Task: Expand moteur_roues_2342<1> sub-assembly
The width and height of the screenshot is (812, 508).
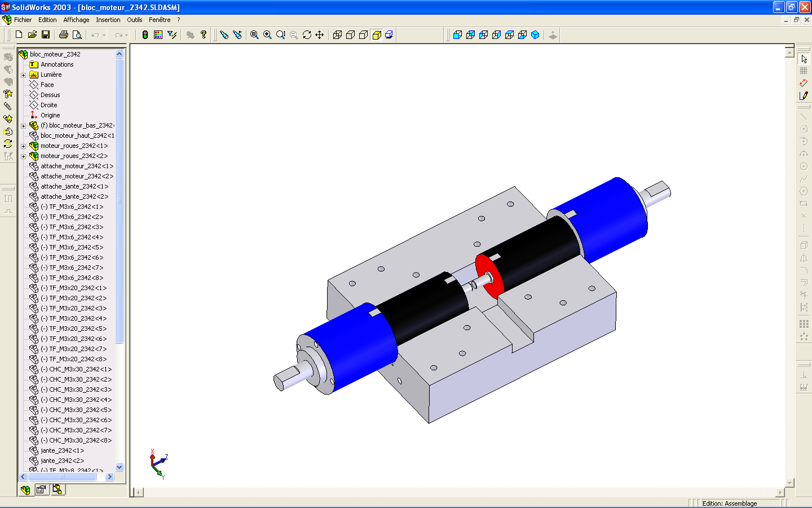Action: pyautogui.click(x=24, y=146)
